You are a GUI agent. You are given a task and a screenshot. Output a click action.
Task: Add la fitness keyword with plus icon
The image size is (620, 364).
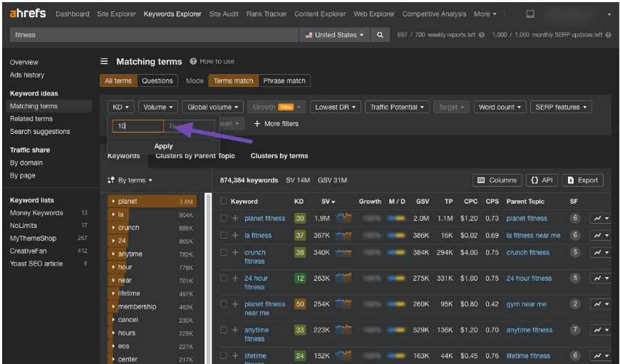[x=235, y=235]
